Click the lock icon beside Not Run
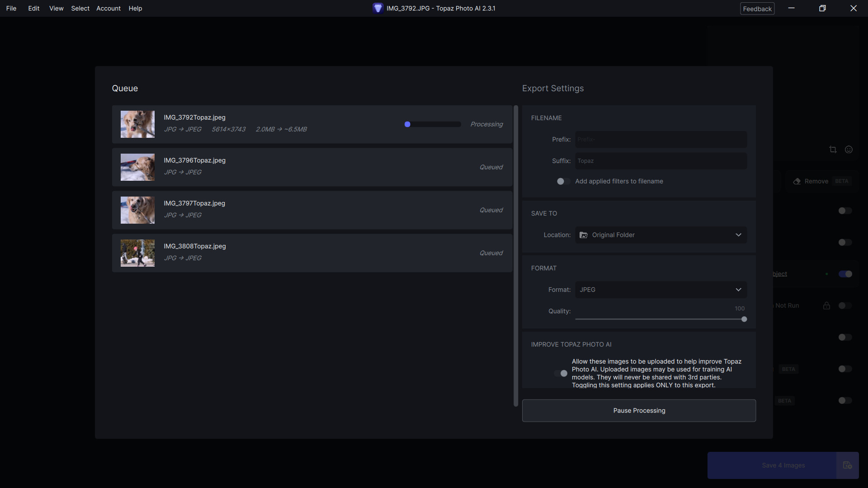 point(826,306)
